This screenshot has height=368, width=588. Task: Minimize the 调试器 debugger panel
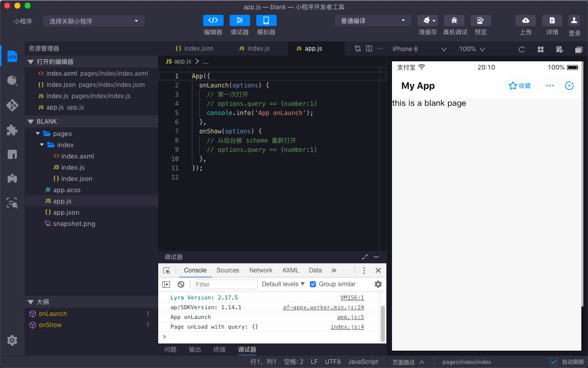[x=376, y=257]
